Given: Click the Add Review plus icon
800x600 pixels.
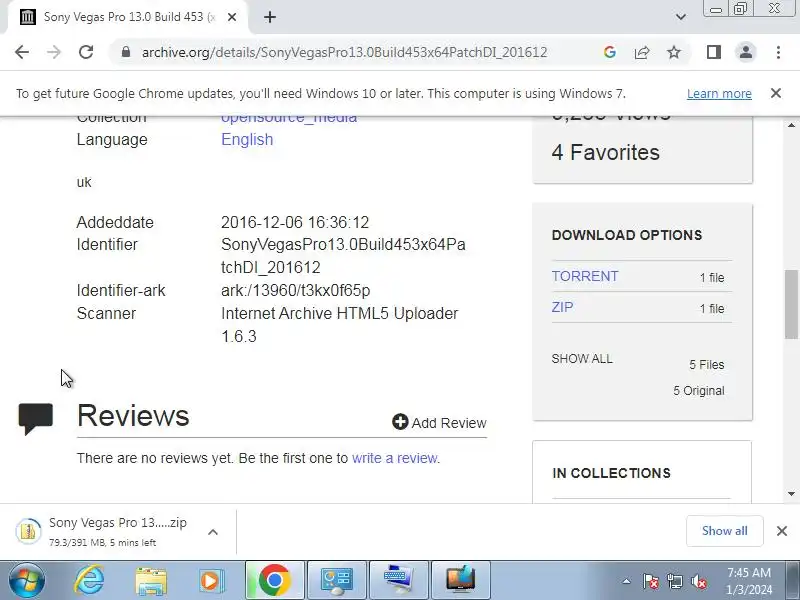Looking at the screenshot, I should (400, 422).
